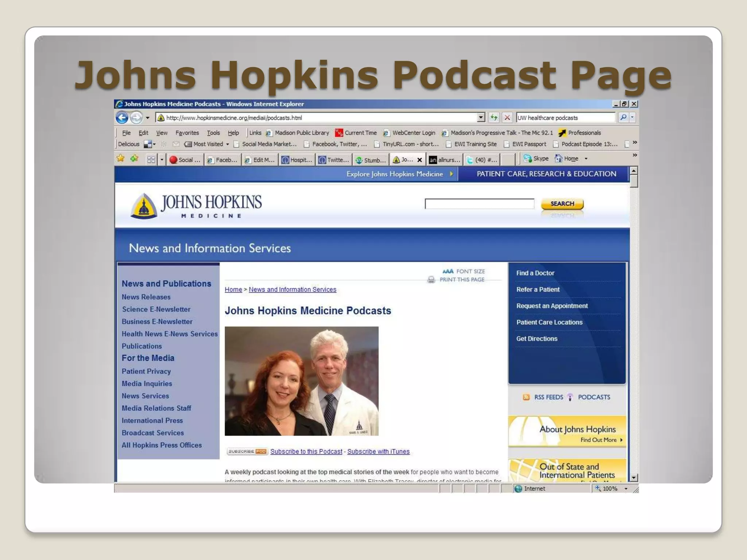
Task: Switch to the 'Faceb...' tab
Action: pos(222,160)
